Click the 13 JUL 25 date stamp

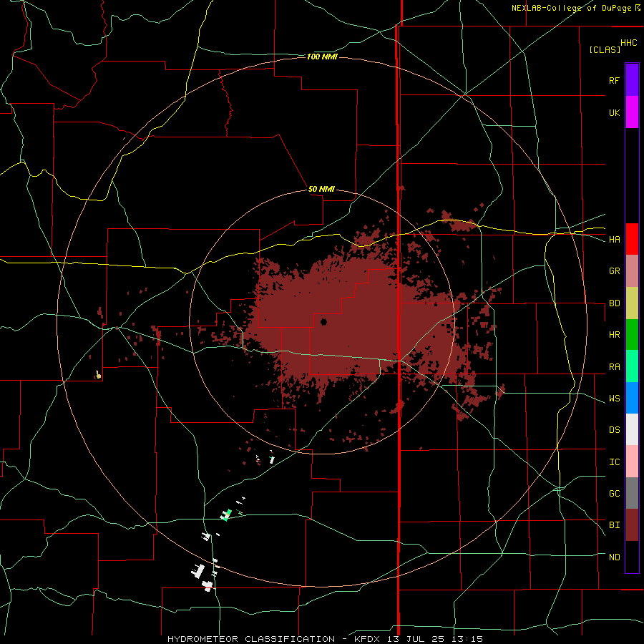tap(416, 639)
